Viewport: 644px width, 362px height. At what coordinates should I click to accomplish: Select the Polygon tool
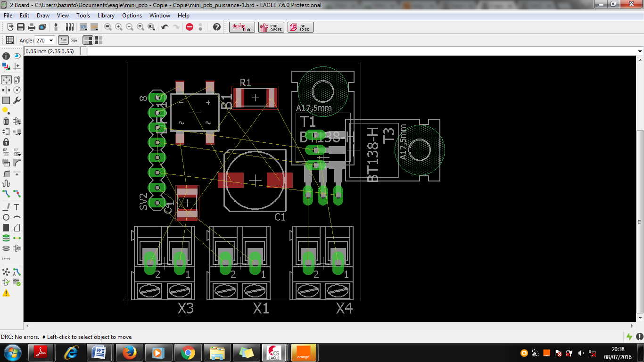(x=17, y=228)
